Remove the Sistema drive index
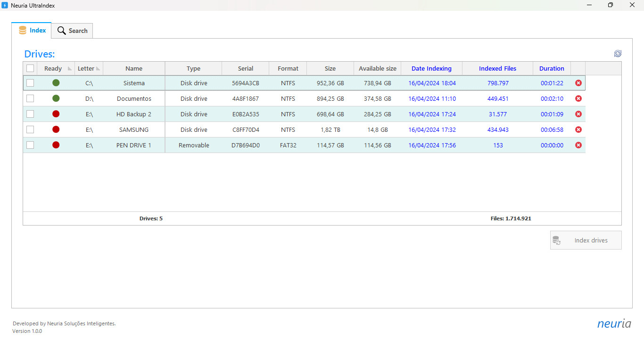 (x=578, y=82)
